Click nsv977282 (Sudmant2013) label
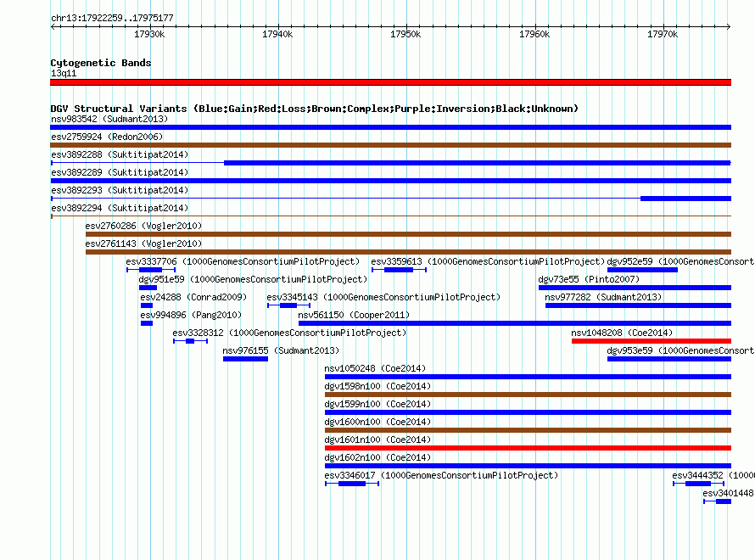Screen dimensions: 755x560 coord(603,297)
